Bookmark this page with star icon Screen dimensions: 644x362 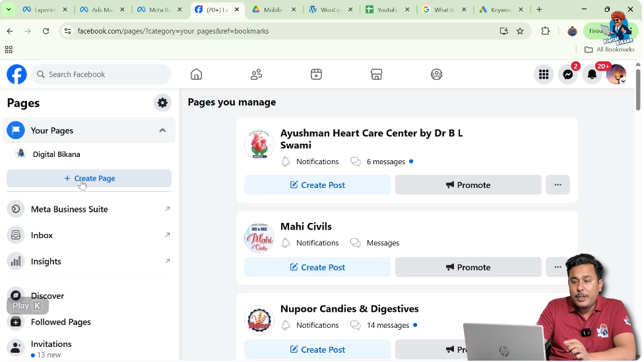click(520, 31)
